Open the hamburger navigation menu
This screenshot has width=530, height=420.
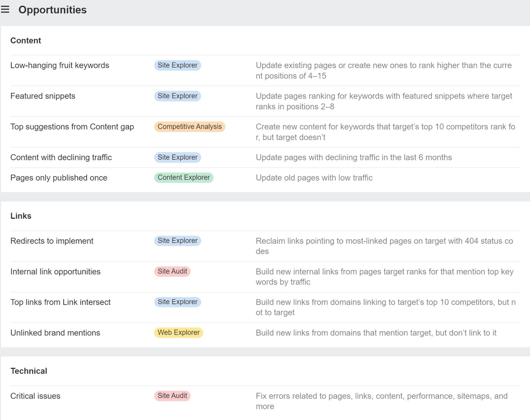pyautogui.click(x=5, y=10)
